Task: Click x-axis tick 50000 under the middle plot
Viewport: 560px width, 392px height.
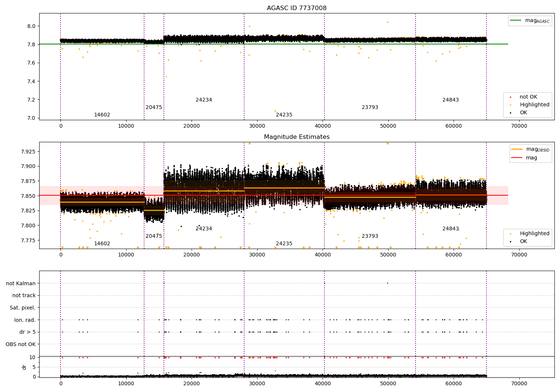Action: coord(388,255)
